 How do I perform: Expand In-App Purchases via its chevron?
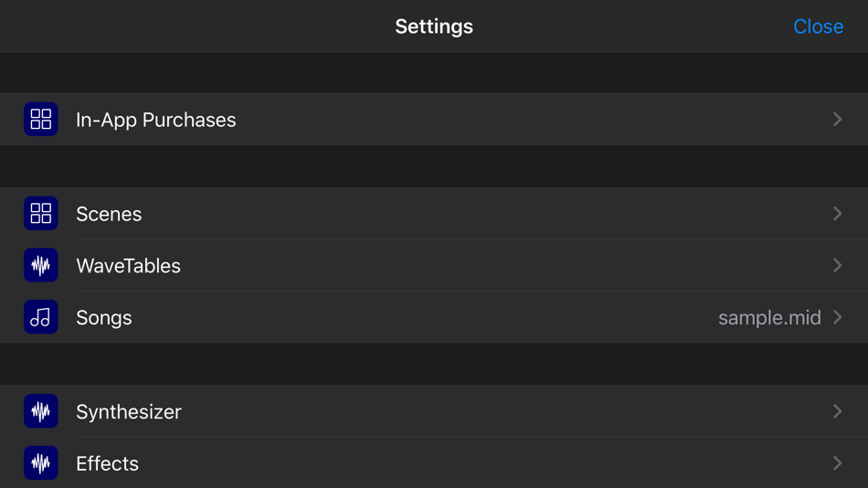click(837, 120)
